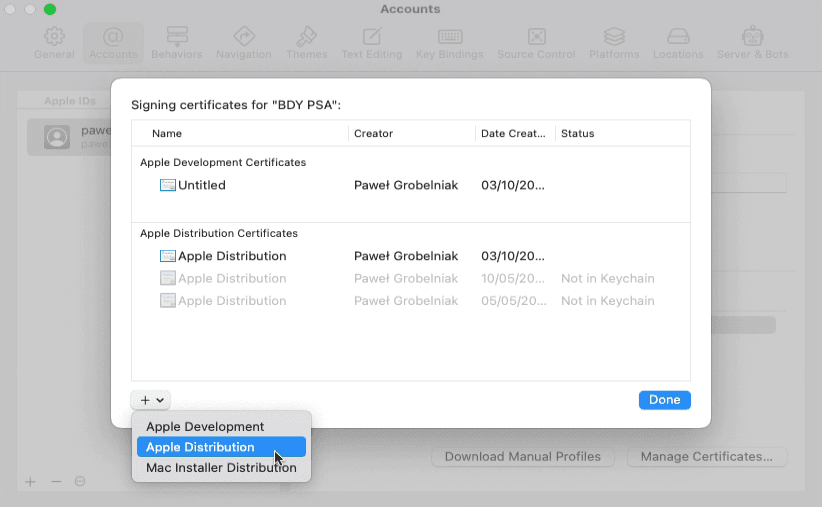
Task: Open the Behaviors preferences icon
Action: 177,37
